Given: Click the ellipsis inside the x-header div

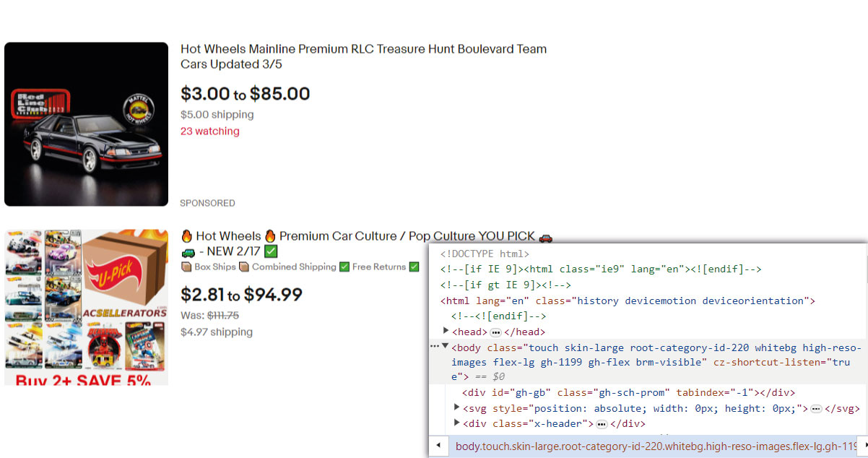Looking at the screenshot, I should [602, 423].
